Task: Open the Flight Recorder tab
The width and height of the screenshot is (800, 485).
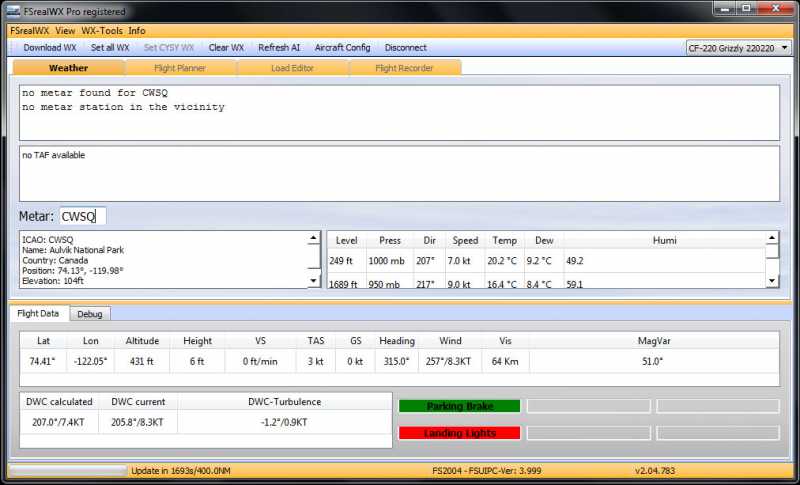Action: point(405,68)
